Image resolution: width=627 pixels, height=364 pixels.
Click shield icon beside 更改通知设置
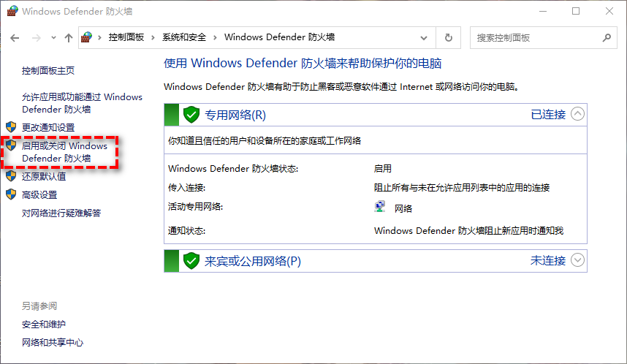[x=11, y=127]
